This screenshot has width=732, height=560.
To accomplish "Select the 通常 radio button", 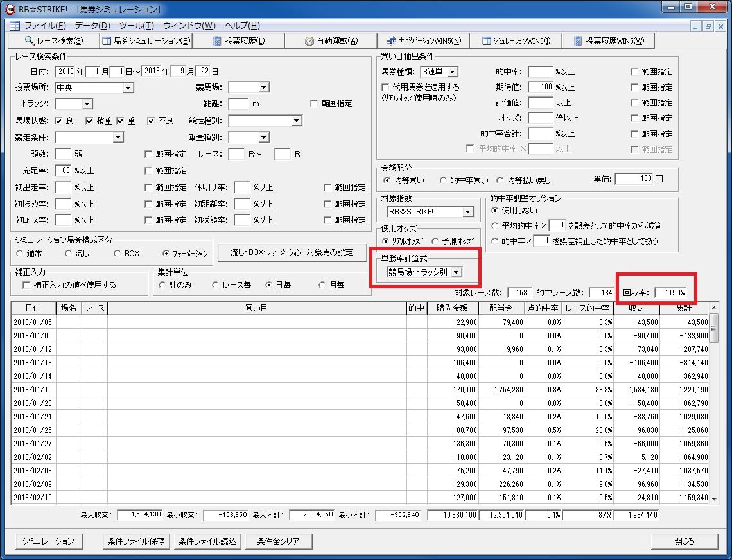I will tap(19, 254).
